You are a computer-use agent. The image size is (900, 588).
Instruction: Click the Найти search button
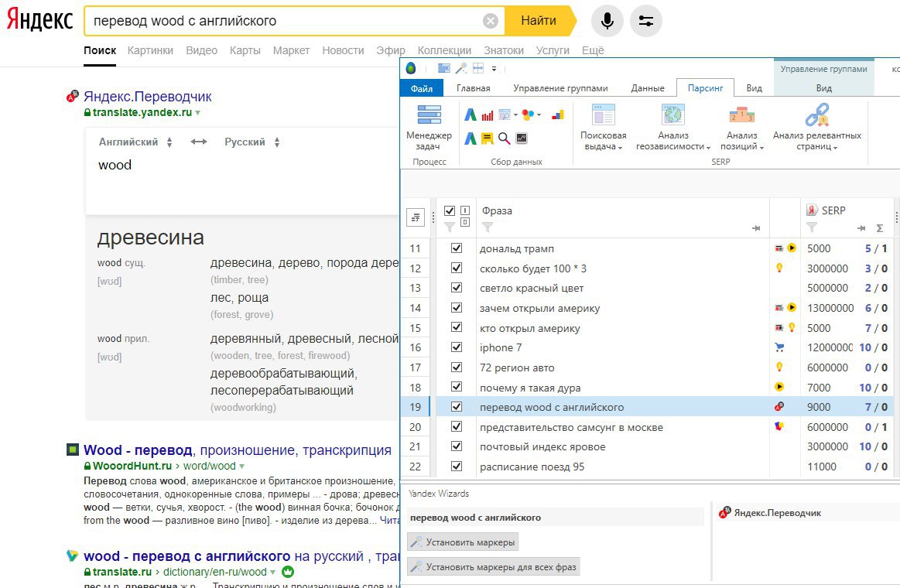click(539, 21)
